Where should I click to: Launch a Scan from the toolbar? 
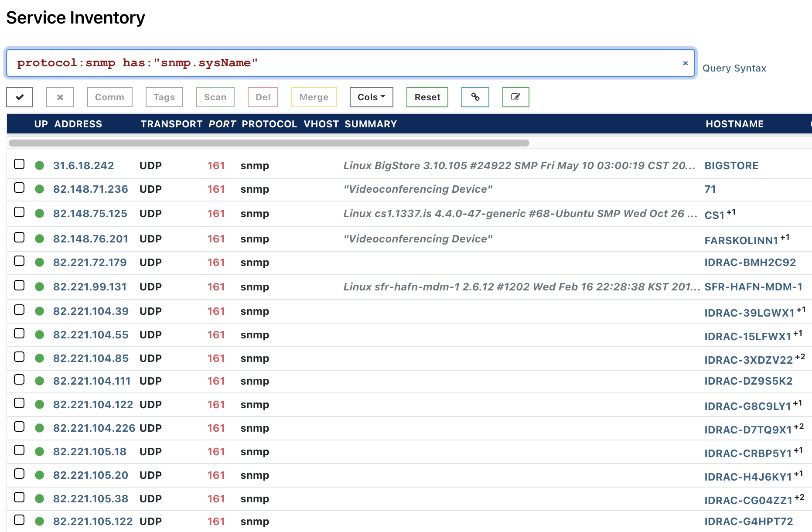point(215,97)
